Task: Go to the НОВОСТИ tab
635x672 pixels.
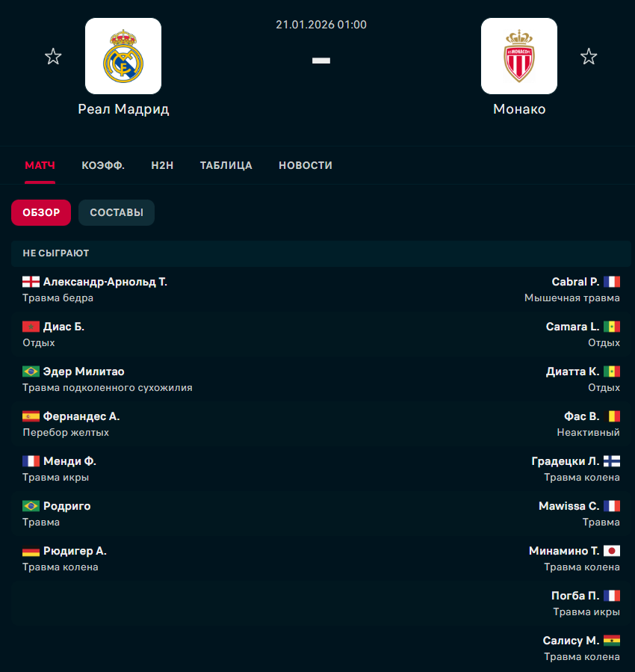Action: pyautogui.click(x=306, y=165)
